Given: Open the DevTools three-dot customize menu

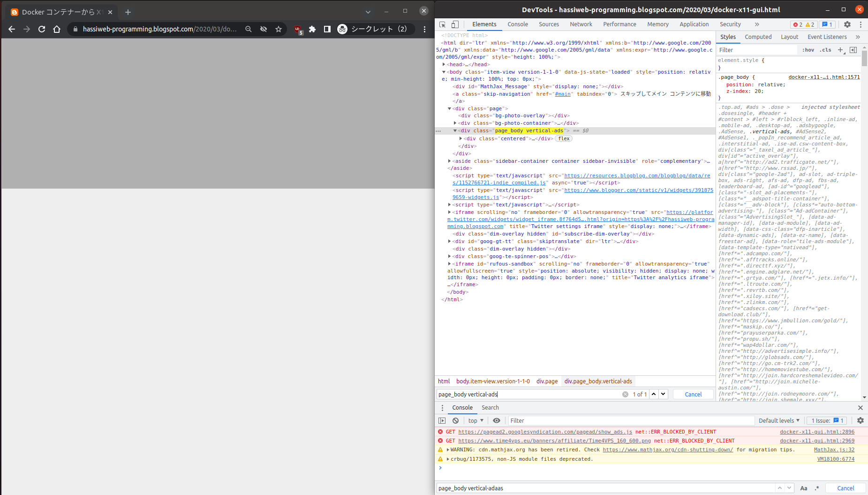Looking at the screenshot, I should 860,24.
